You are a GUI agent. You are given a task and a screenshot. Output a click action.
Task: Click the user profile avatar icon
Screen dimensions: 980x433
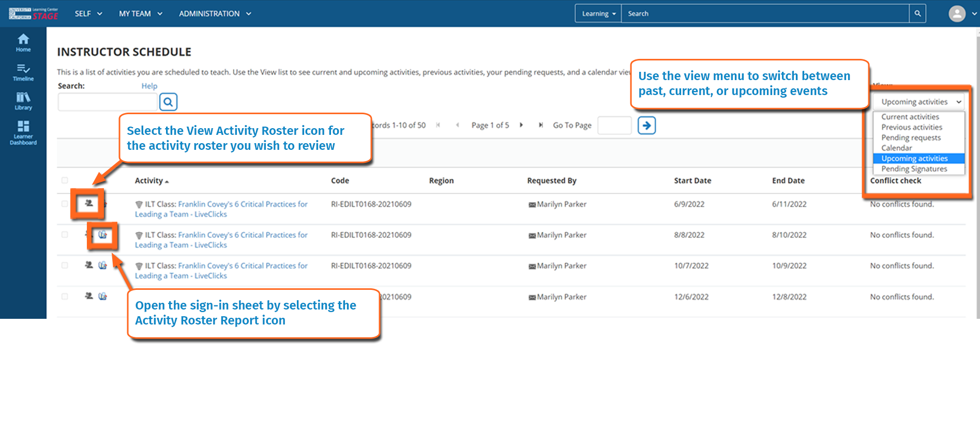pos(957,13)
